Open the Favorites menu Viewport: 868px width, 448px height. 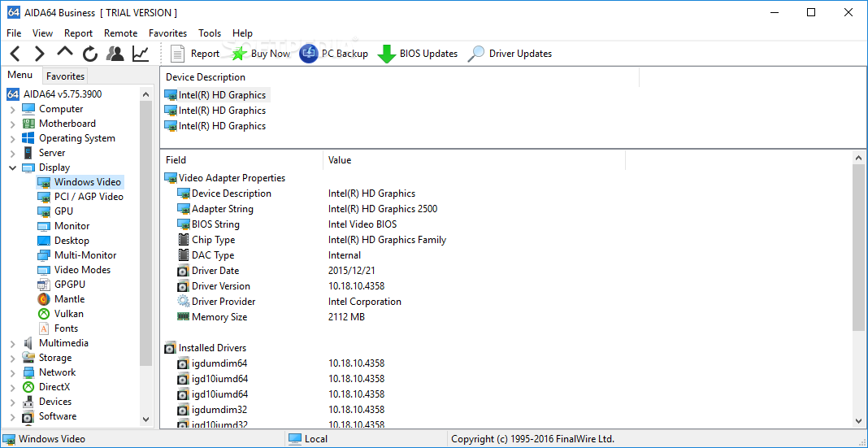point(167,33)
